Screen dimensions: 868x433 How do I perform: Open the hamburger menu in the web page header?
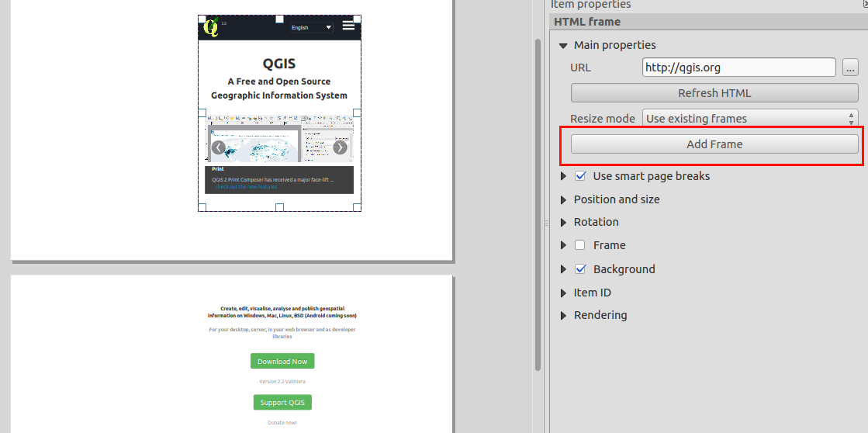[x=349, y=26]
